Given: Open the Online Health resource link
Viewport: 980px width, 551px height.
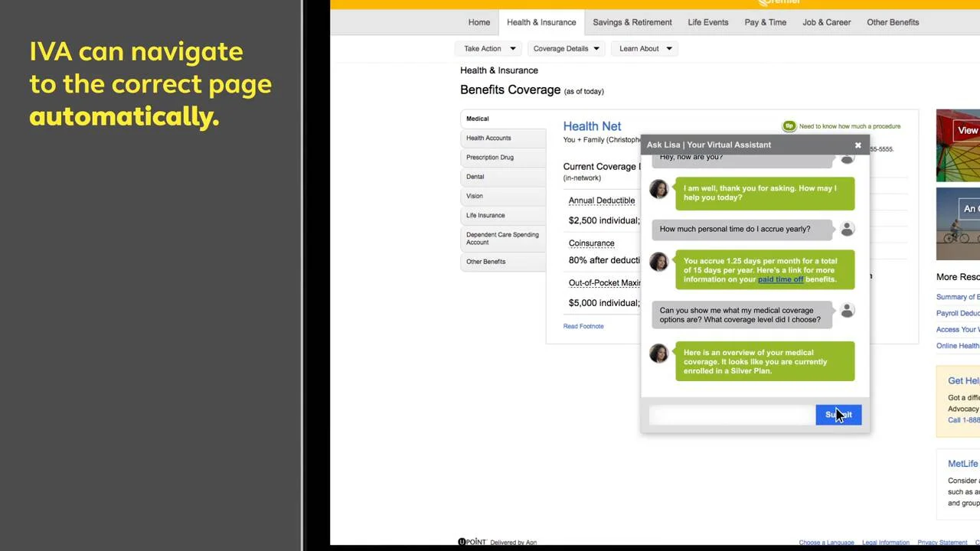Looking at the screenshot, I should 958,346.
